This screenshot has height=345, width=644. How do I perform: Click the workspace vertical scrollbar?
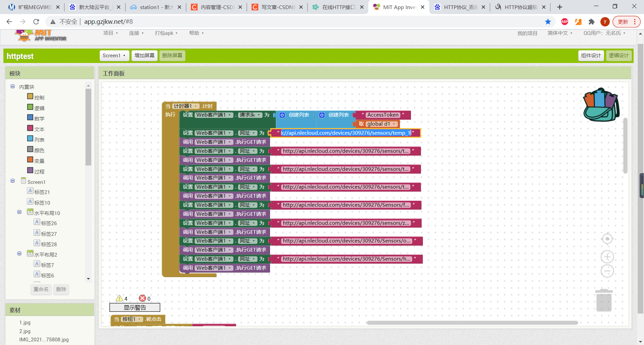point(625,145)
